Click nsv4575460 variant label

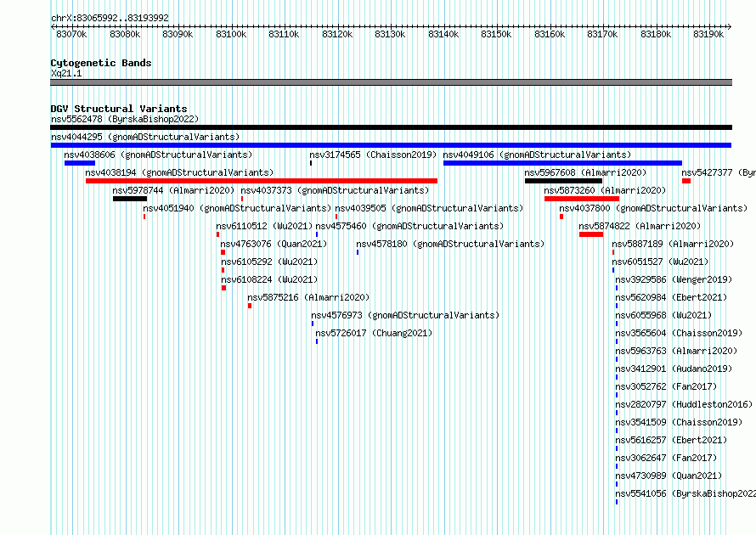coord(409,226)
